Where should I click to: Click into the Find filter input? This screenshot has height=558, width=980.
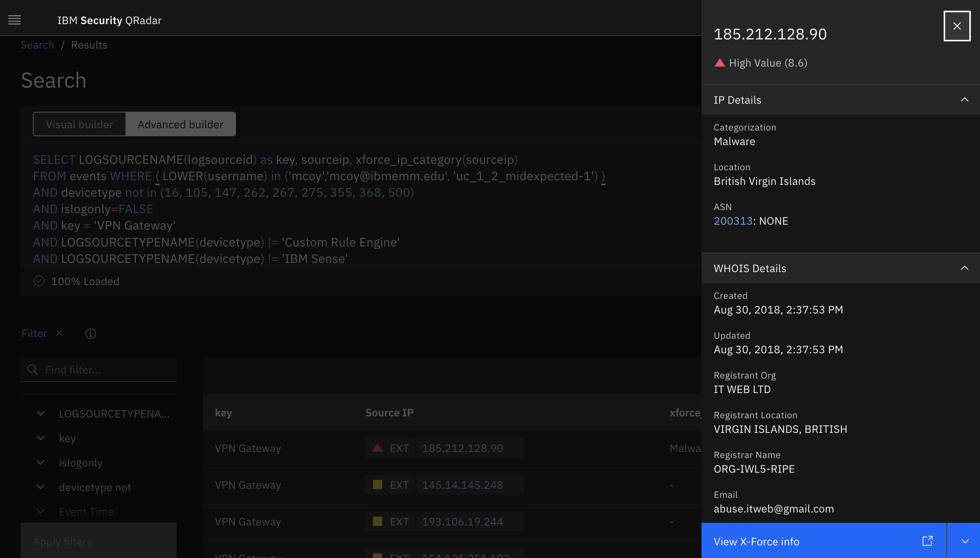tap(107, 369)
